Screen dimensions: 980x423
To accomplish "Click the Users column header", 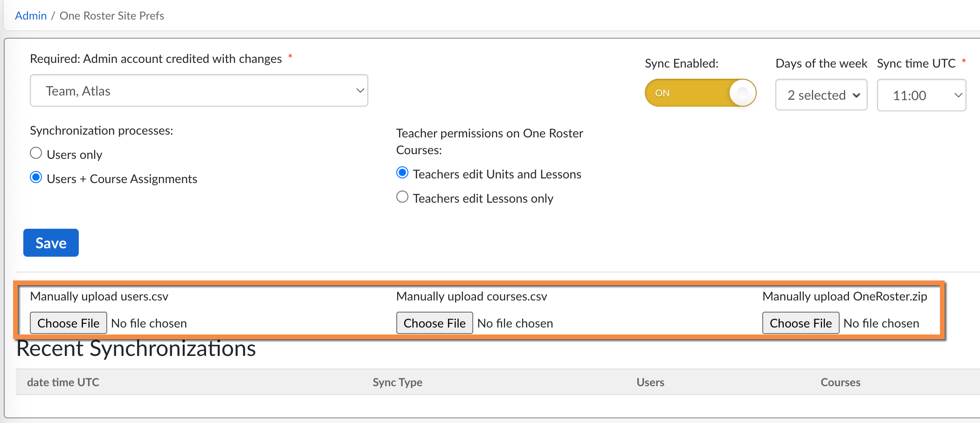I will pos(650,382).
